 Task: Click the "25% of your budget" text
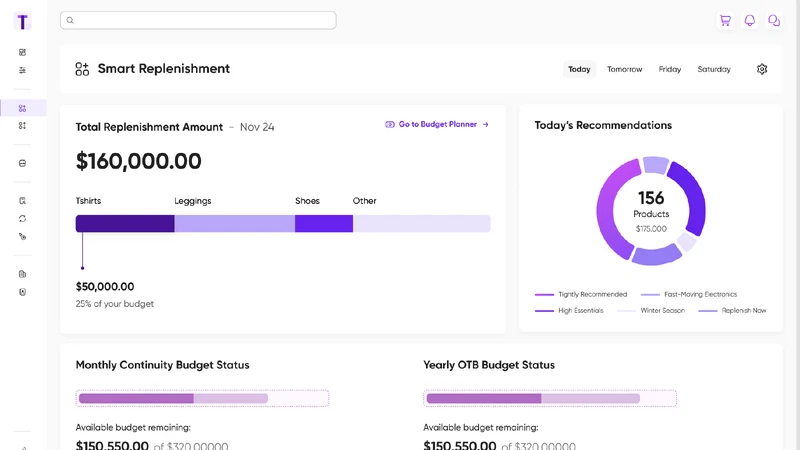114,304
